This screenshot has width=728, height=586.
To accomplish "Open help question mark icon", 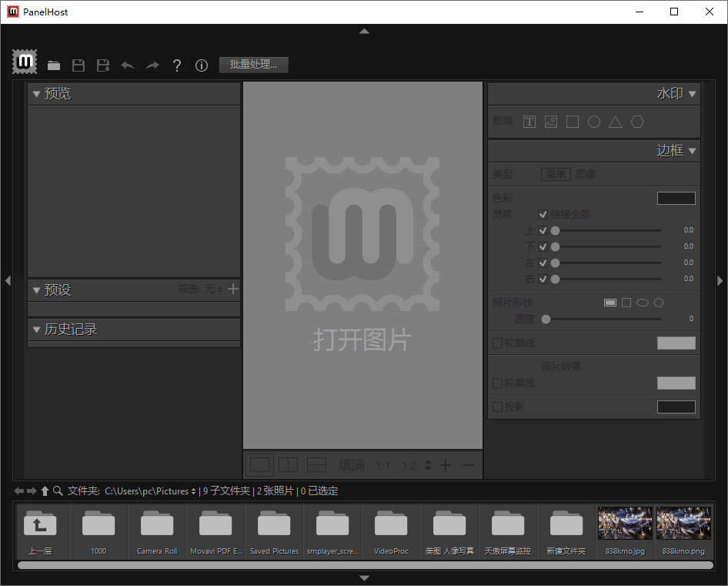I will [x=177, y=65].
